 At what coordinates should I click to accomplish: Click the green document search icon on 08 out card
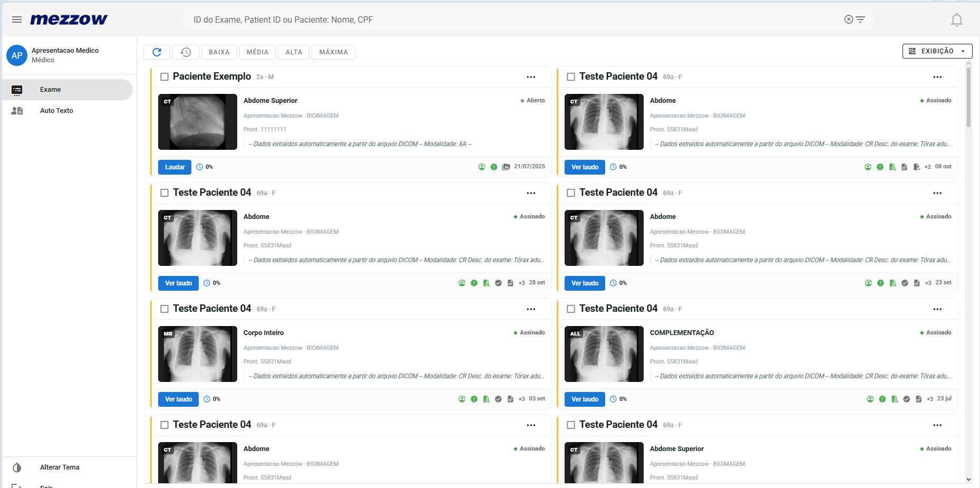coord(892,167)
